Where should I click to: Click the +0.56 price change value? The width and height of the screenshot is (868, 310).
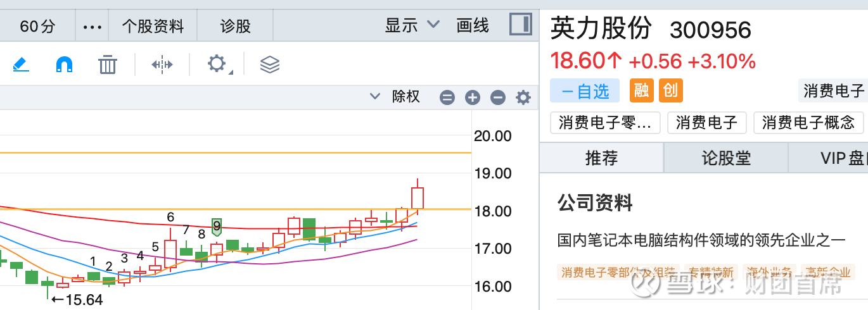pos(655,61)
